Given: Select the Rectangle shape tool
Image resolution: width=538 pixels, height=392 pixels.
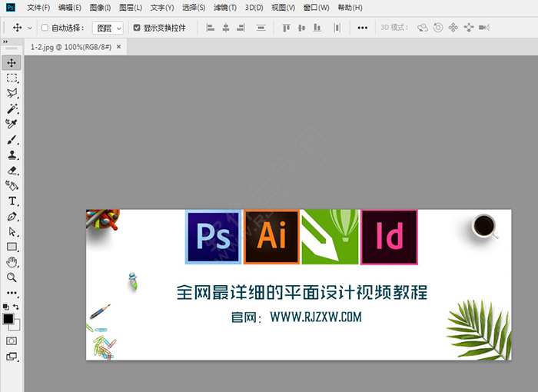Looking at the screenshot, I should click(x=12, y=247).
